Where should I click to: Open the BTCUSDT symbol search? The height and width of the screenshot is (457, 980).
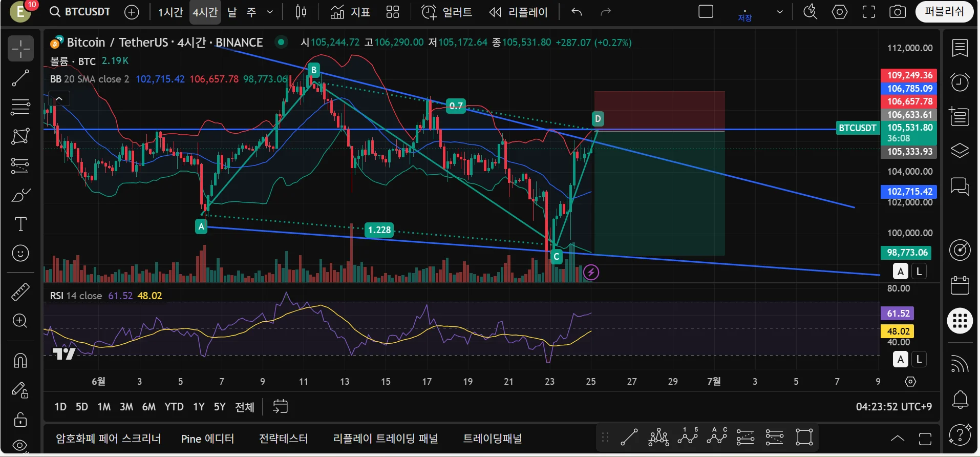(x=80, y=12)
